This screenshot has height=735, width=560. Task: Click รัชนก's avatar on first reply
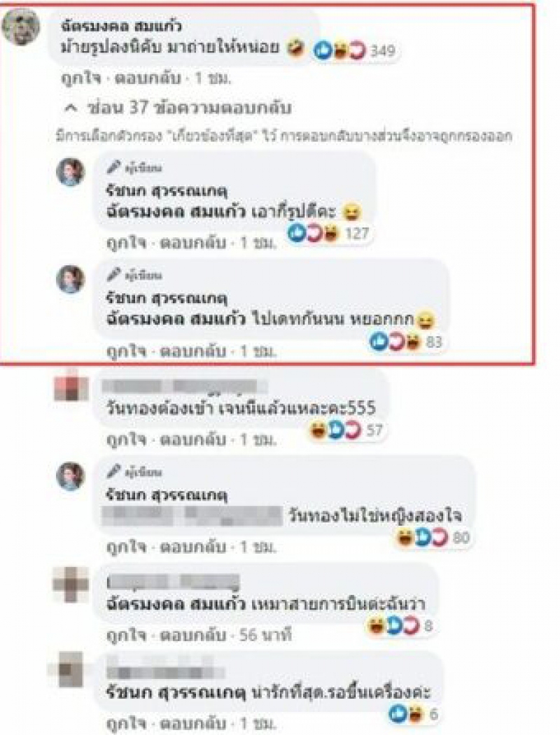click(70, 172)
